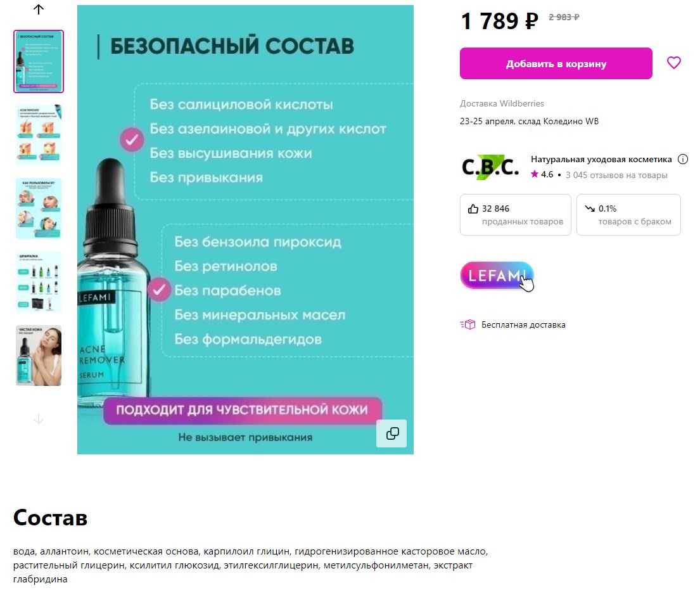The width and height of the screenshot is (700, 590).
Task: Click the free delivery box icon
Action: pos(468,324)
